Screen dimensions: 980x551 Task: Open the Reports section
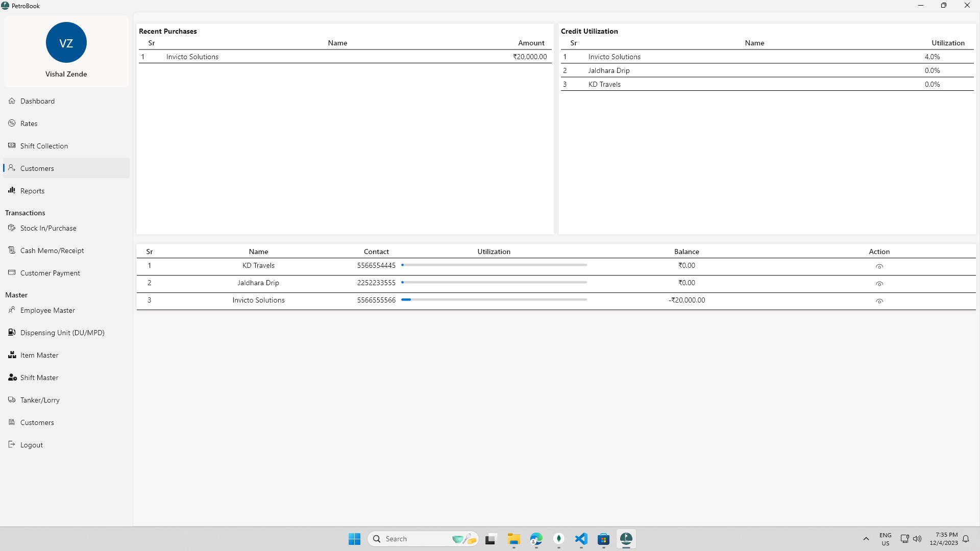click(66, 191)
